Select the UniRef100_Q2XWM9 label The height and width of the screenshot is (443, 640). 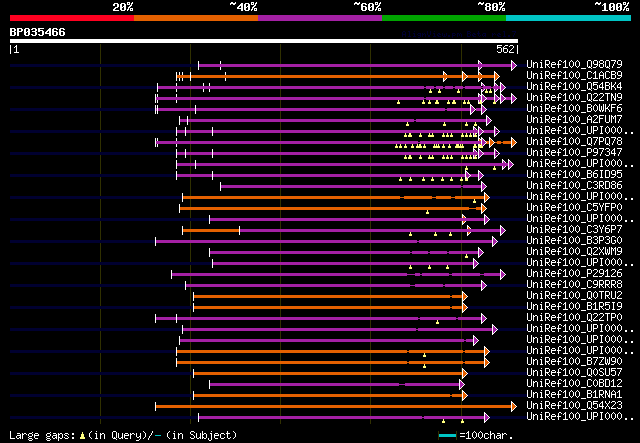click(x=574, y=252)
